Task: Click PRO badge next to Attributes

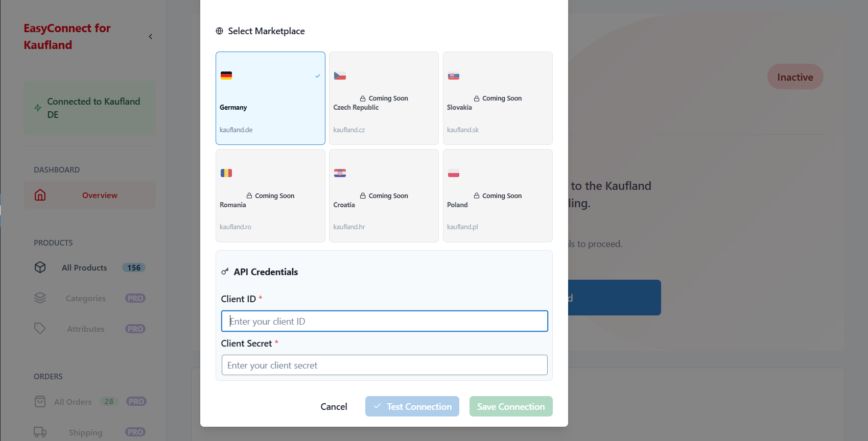Action: tap(135, 329)
